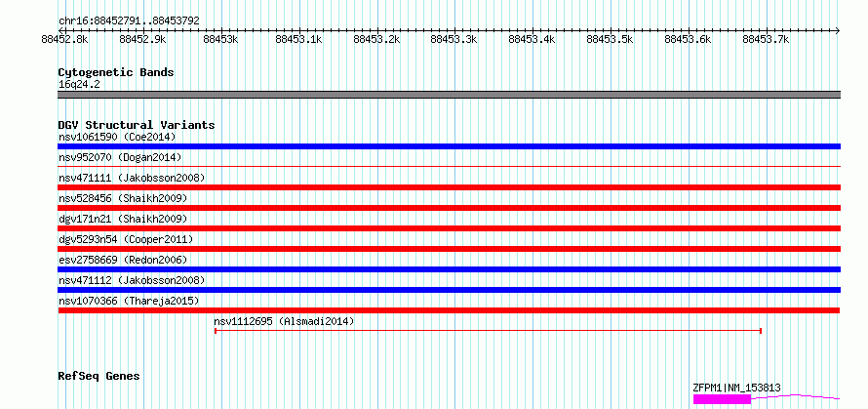868x409 pixels.
Task: Click the dgv171n21 (Shaikh2009) red bar
Action: coord(449,228)
